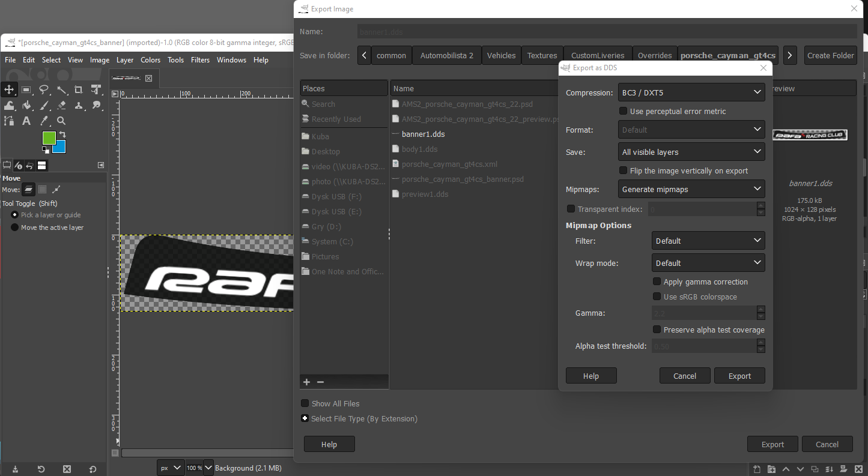The height and width of the screenshot is (476, 868).
Task: Open the Tool Options tab
Action: click(x=7, y=165)
